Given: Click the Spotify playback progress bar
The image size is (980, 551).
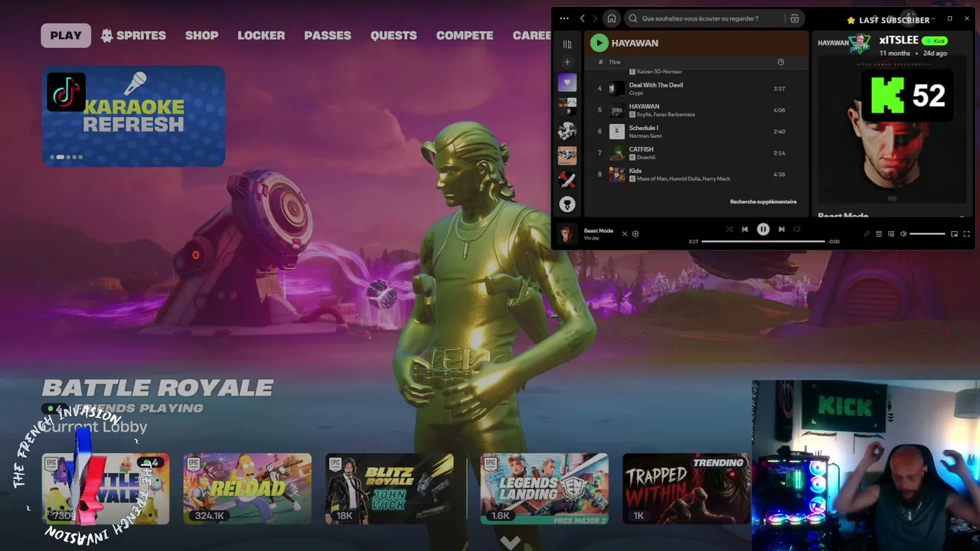Looking at the screenshot, I should pyautogui.click(x=763, y=241).
